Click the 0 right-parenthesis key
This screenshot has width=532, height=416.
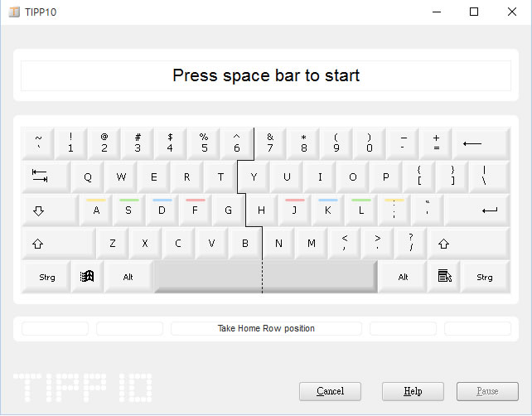(x=369, y=143)
